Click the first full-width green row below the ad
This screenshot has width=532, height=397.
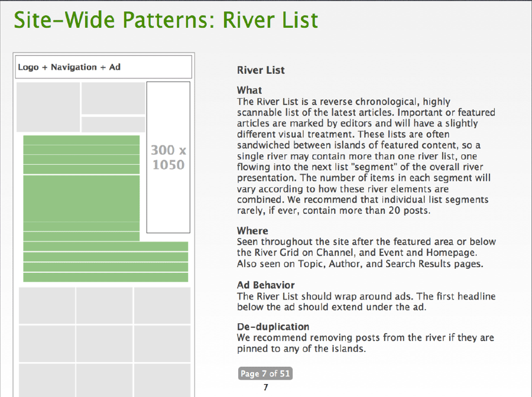[x=105, y=246]
